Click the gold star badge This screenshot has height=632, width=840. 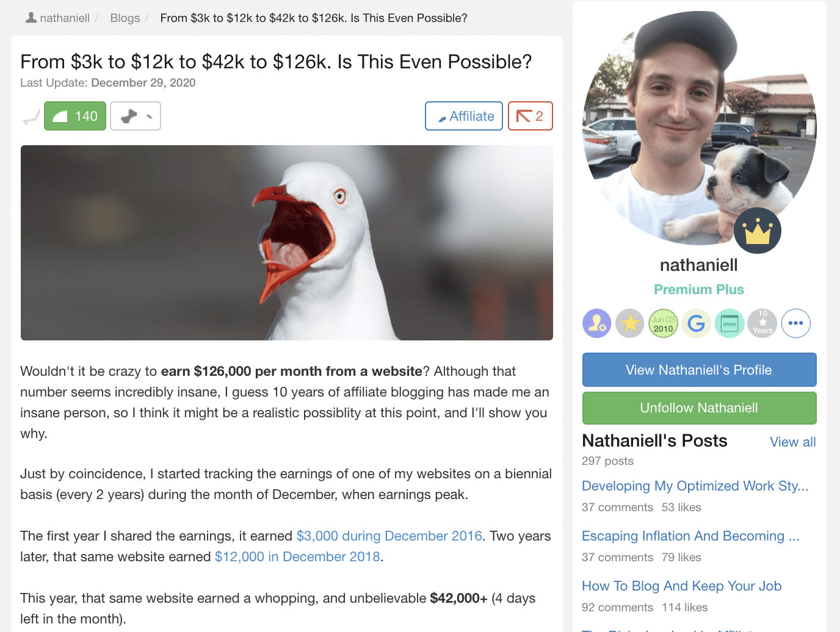[x=630, y=323]
